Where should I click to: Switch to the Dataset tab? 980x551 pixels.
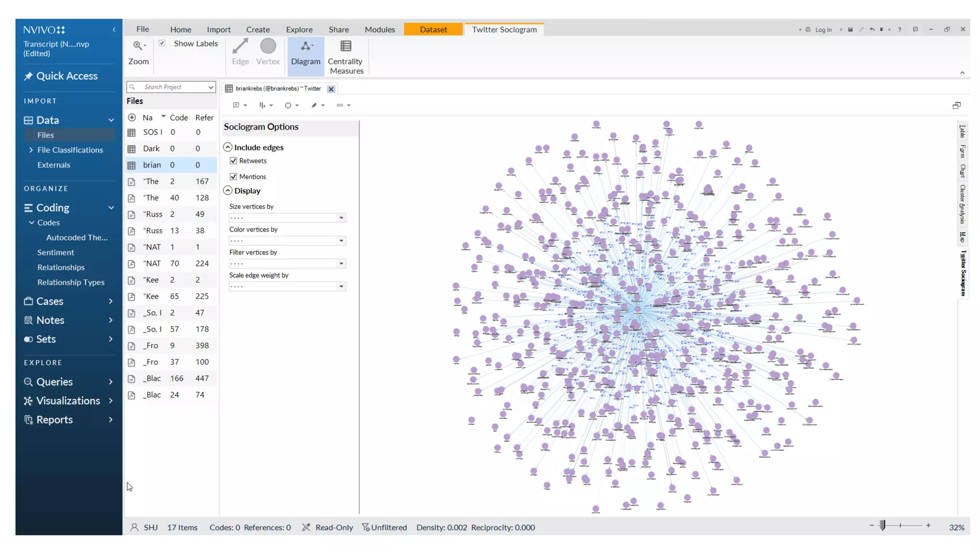[x=433, y=29]
